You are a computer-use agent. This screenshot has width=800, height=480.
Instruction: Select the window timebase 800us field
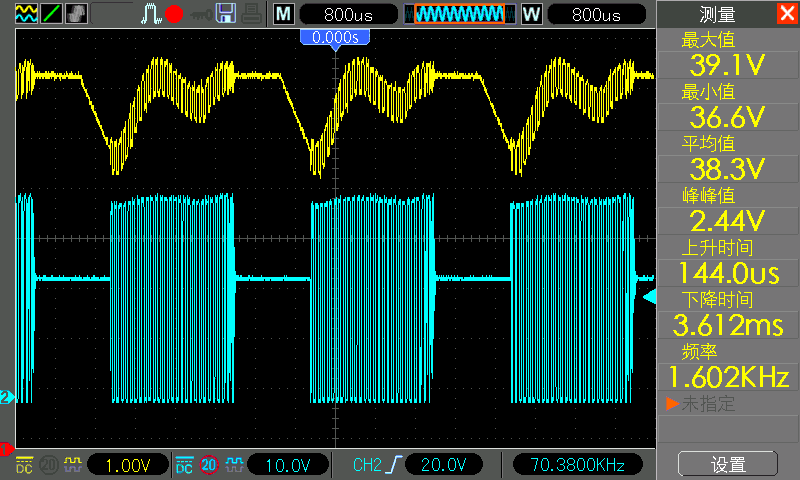click(596, 14)
